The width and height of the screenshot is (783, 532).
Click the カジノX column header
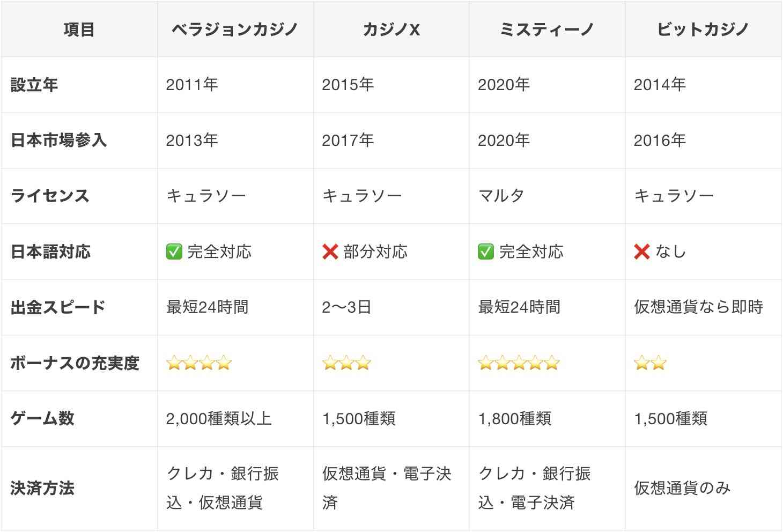pyautogui.click(x=391, y=29)
